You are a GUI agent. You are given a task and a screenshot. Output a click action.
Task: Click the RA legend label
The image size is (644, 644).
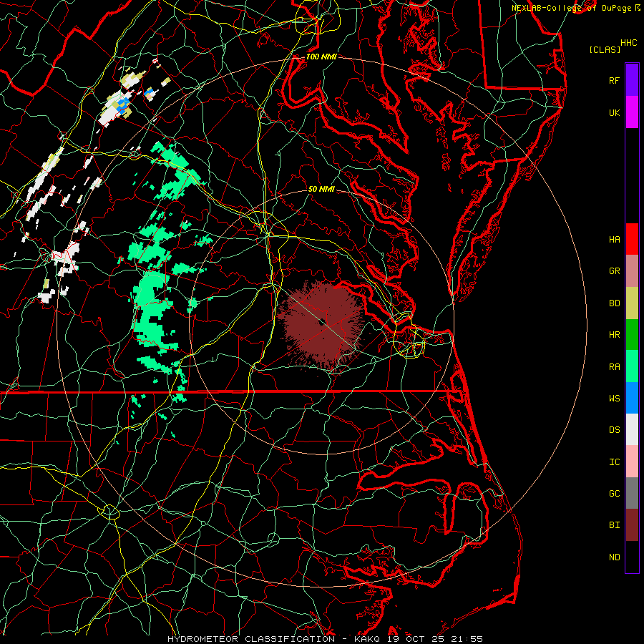(x=614, y=367)
